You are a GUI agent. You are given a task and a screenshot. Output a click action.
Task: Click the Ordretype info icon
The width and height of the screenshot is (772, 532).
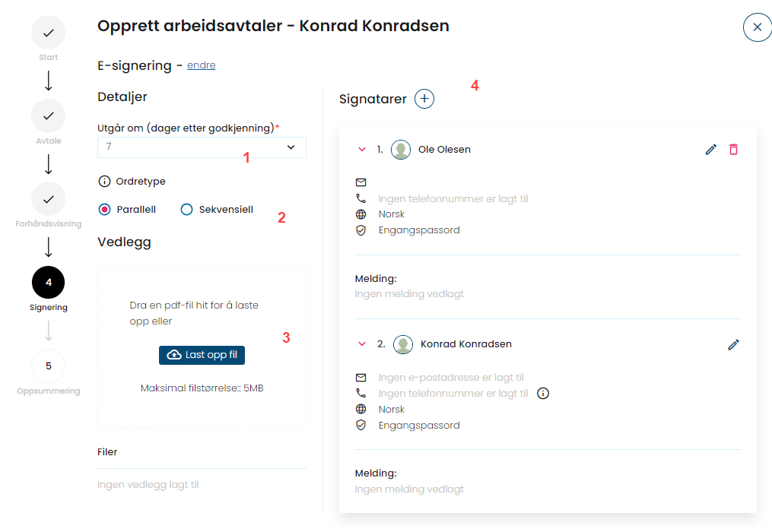pyautogui.click(x=104, y=181)
